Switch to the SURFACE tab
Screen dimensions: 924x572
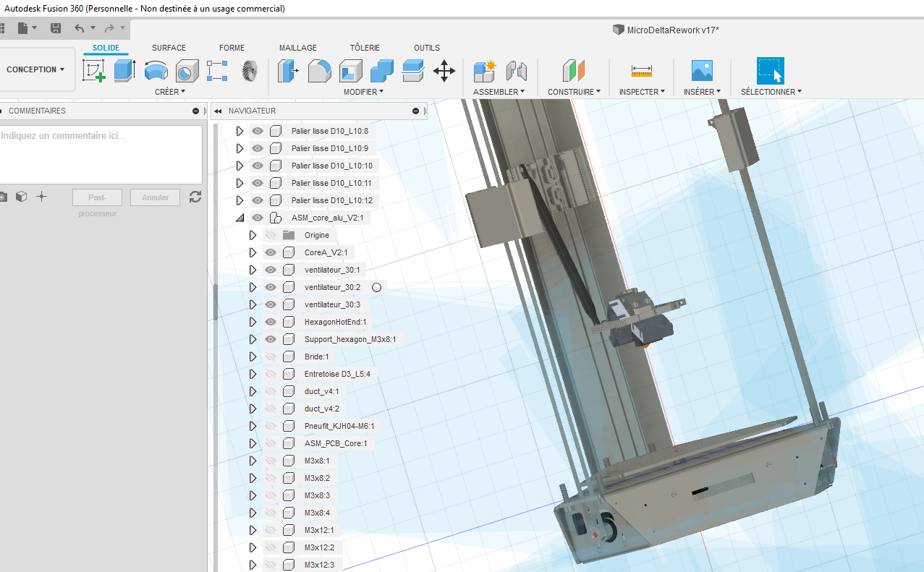[x=169, y=48]
